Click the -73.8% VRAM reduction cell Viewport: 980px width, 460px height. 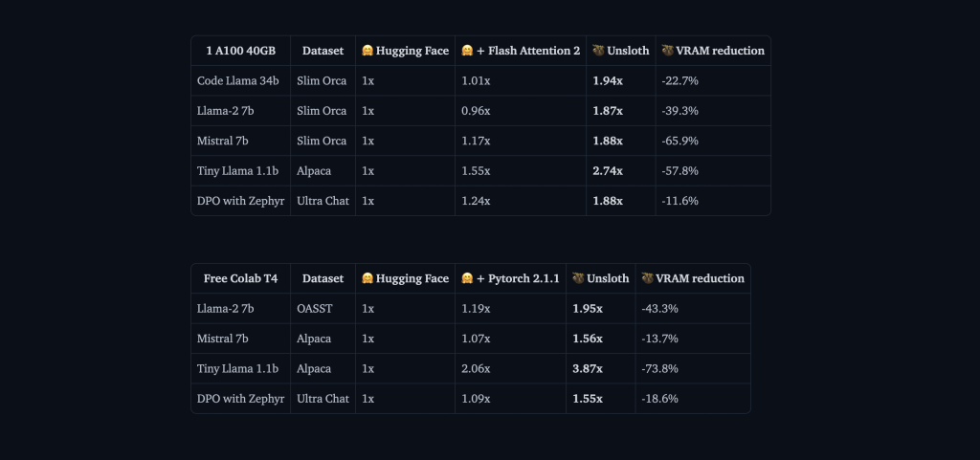(659, 368)
